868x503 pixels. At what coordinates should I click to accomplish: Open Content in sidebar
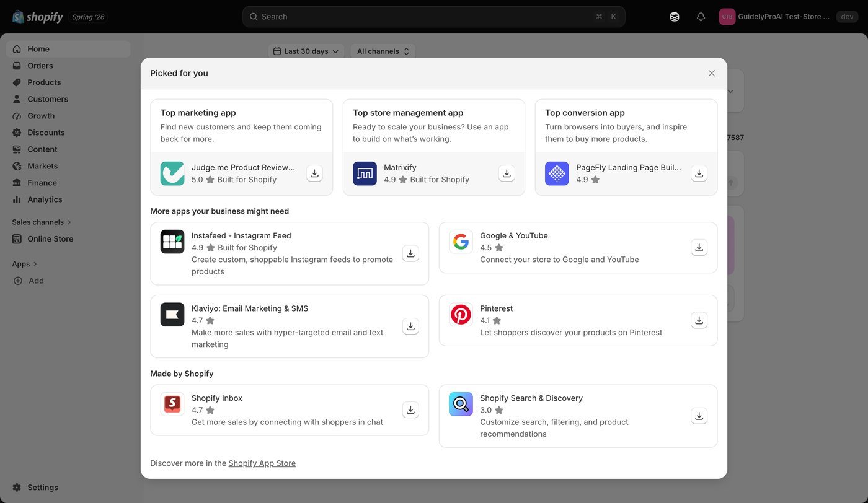[x=68, y=149]
